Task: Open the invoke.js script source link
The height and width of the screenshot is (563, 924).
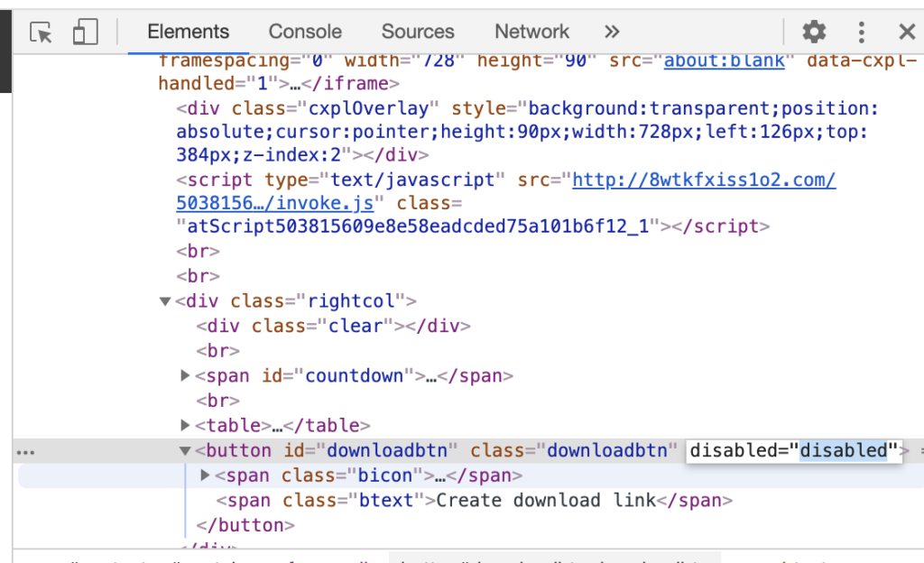Action: [505, 191]
